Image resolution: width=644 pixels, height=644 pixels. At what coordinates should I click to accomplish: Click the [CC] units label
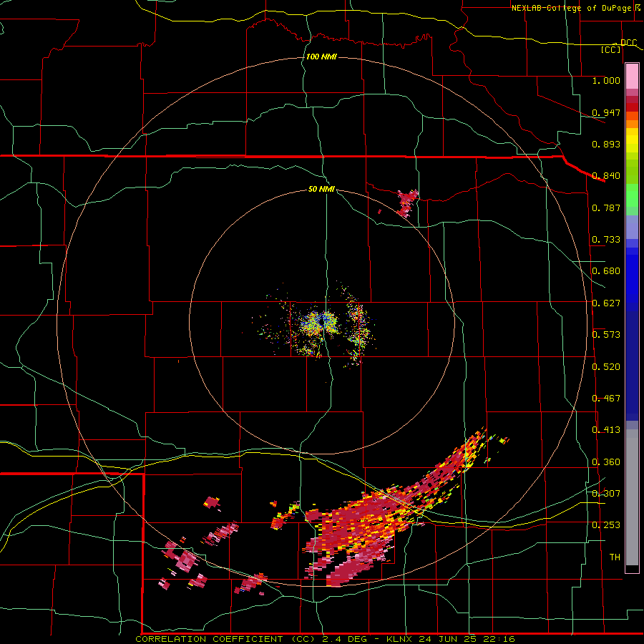611,50
